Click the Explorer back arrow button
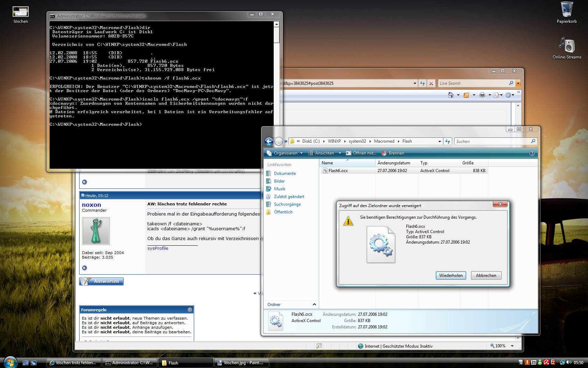Screen dimensions: 588x368 [269, 141]
